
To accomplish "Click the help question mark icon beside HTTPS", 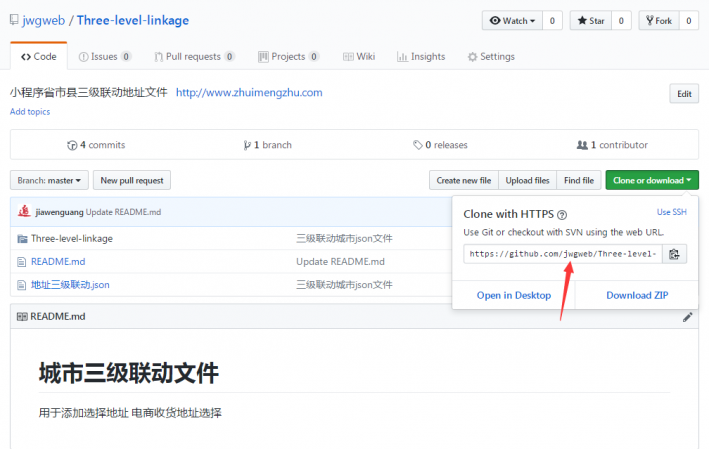I will 562,215.
